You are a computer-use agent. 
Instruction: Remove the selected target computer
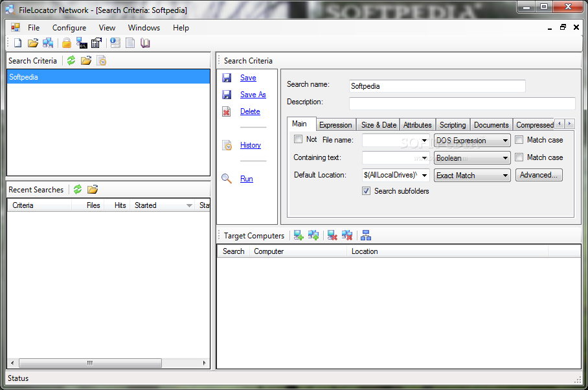coord(332,236)
